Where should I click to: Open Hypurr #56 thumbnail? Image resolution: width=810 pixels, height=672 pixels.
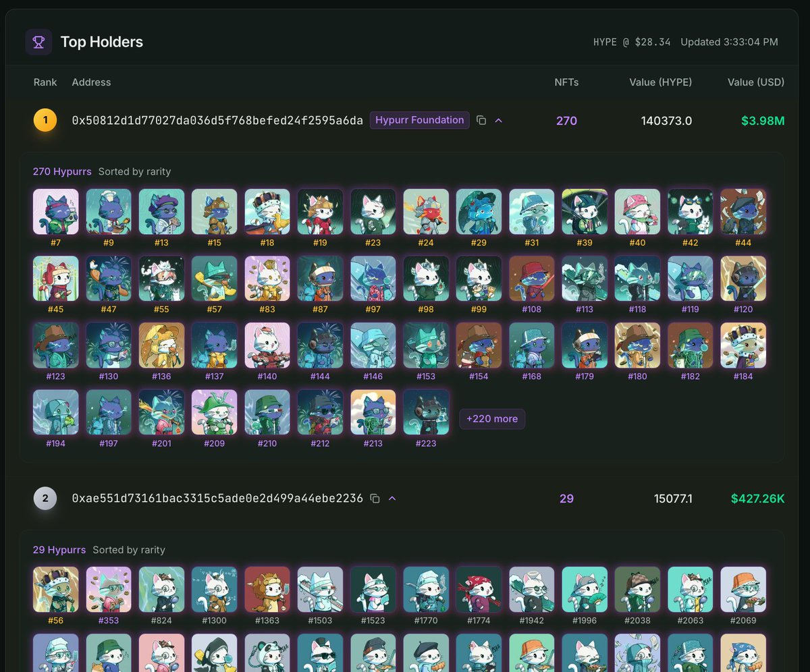[56, 589]
